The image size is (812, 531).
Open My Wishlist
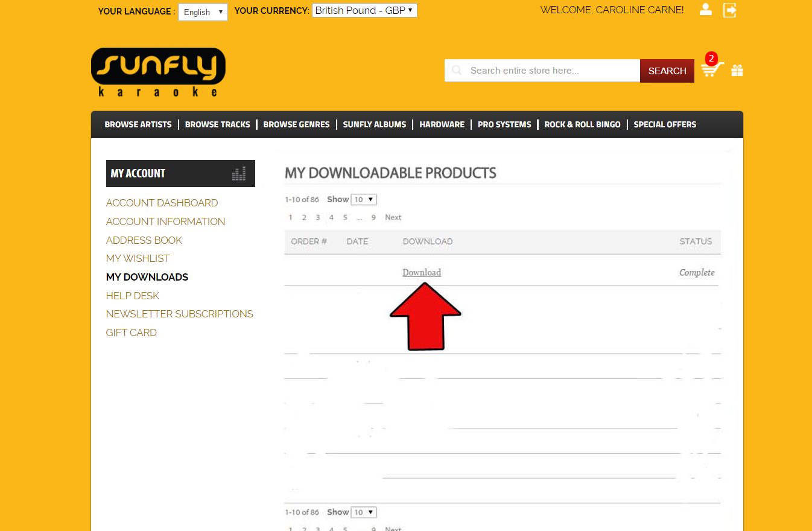pyautogui.click(x=138, y=258)
